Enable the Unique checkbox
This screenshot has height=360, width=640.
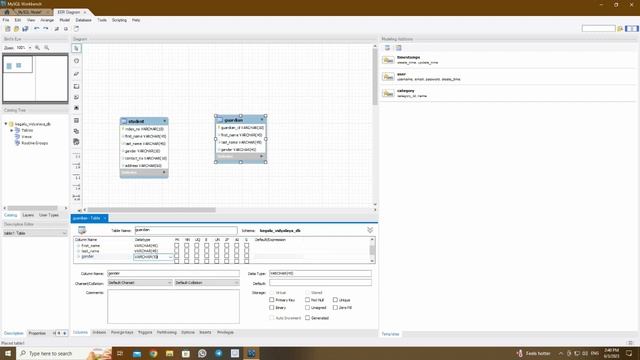[x=335, y=300]
